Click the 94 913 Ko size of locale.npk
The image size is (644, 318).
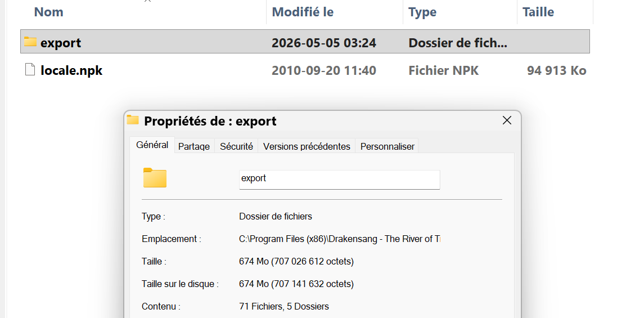click(x=556, y=70)
